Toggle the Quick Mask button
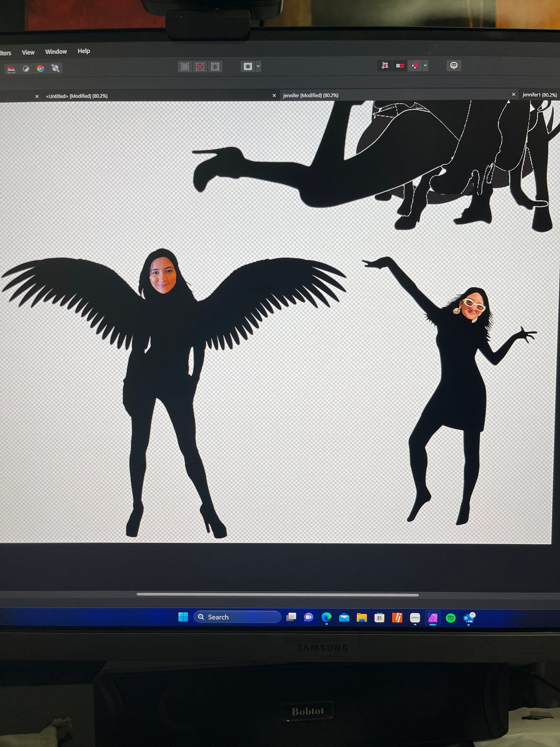This screenshot has height=747, width=560. point(248,67)
